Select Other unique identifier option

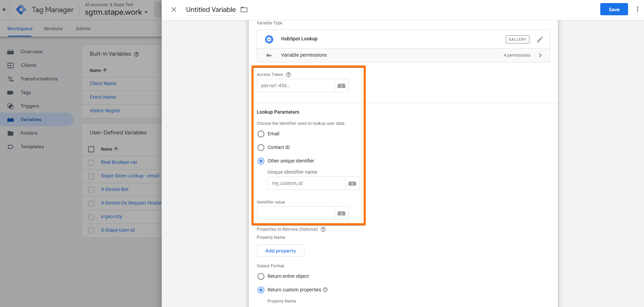261,161
